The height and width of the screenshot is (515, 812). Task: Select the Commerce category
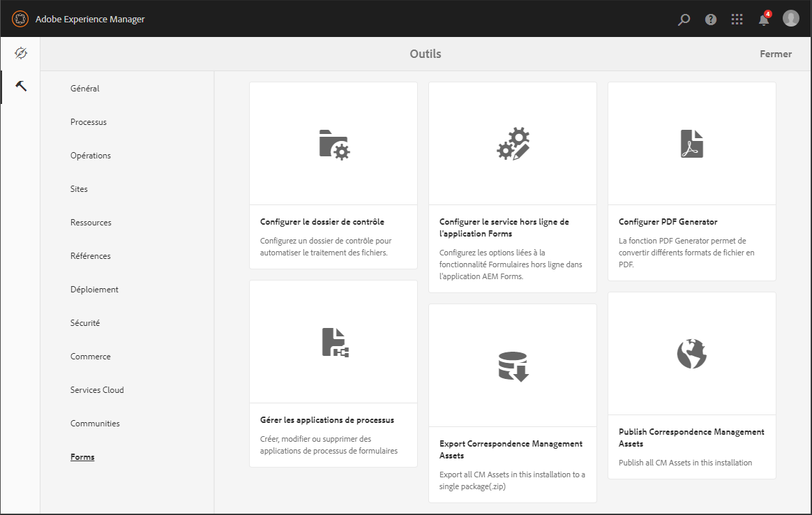click(x=91, y=357)
